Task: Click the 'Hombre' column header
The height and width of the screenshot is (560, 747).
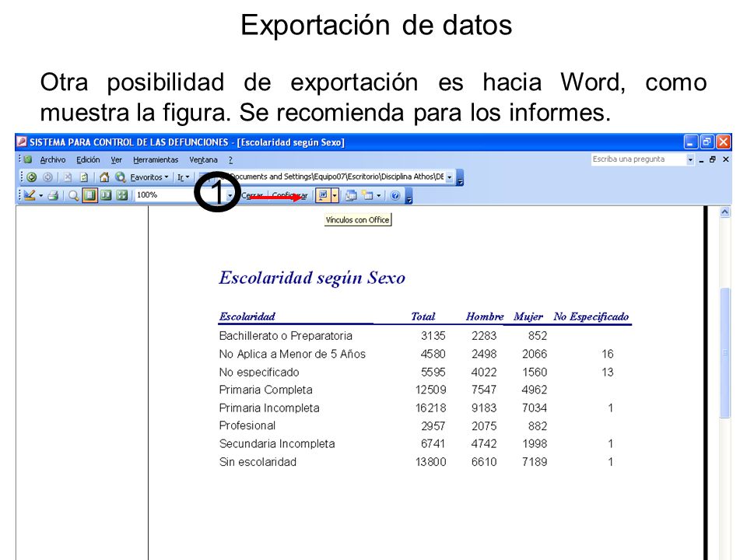Action: coord(485,317)
